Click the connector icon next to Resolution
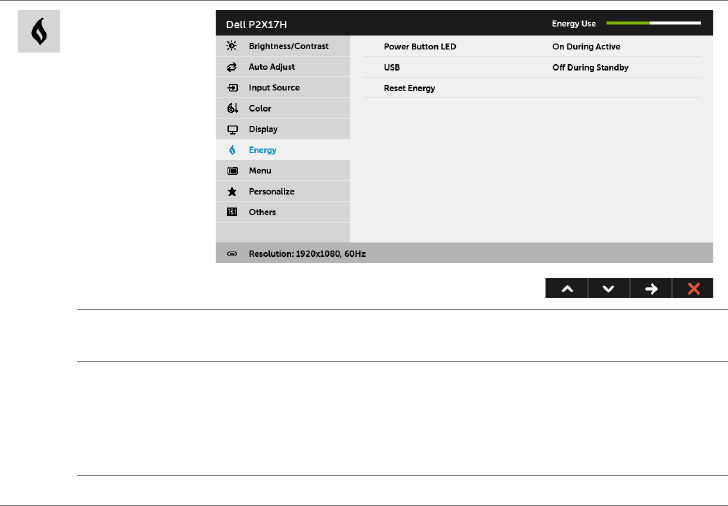Image resolution: width=728 pixels, height=506 pixels. [232, 253]
